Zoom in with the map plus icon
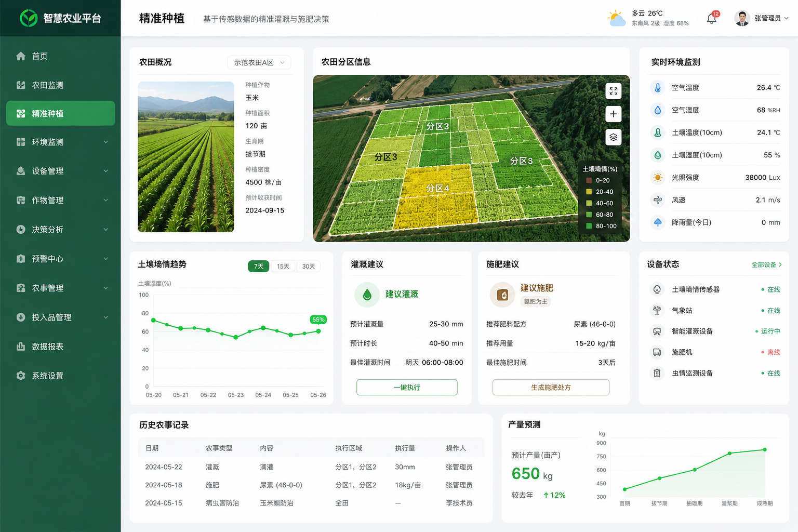 click(614, 114)
